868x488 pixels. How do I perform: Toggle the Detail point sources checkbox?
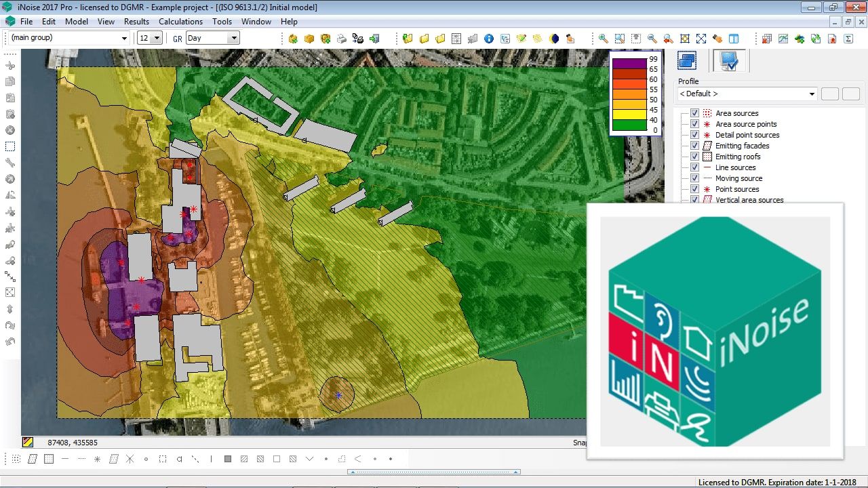point(694,135)
